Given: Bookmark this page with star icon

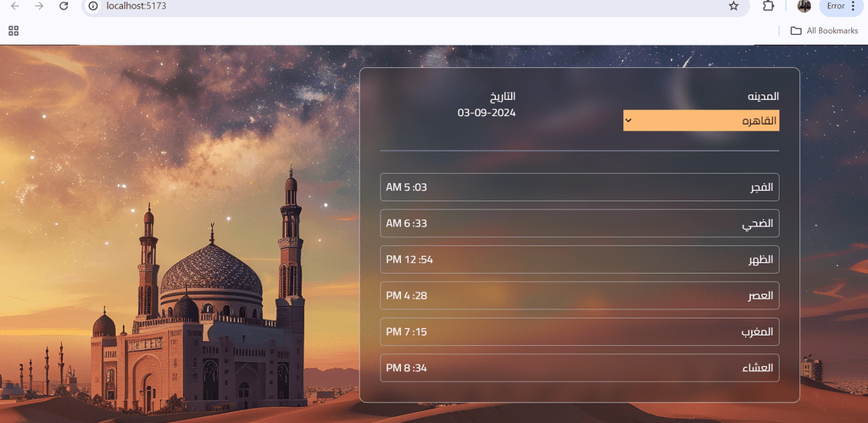Looking at the screenshot, I should pos(733,6).
